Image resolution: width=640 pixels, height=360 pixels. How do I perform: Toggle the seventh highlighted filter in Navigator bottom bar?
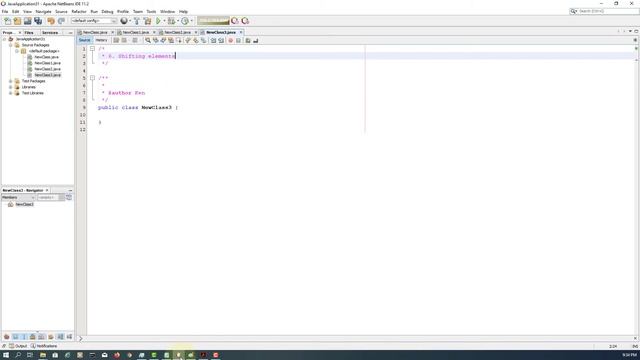pos(60,337)
